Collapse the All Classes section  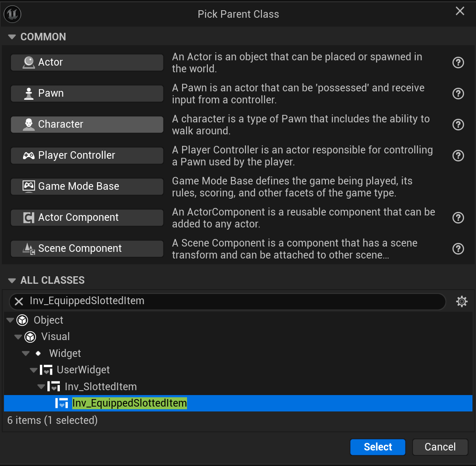[x=12, y=280]
